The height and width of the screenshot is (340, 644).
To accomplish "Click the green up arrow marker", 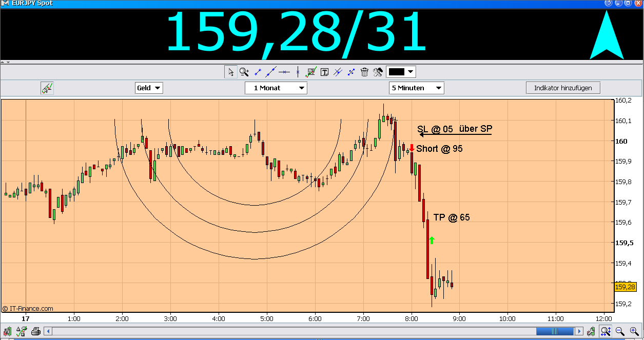I will coord(432,240).
